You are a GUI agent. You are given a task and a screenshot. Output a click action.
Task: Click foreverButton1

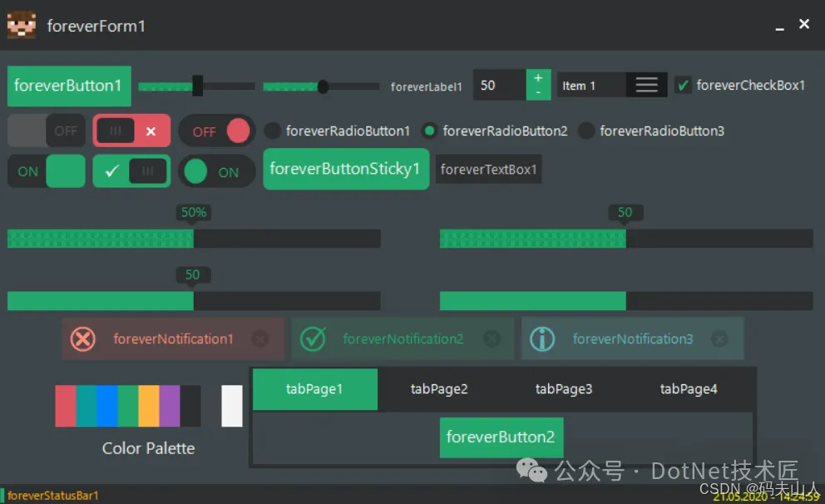[x=69, y=86]
